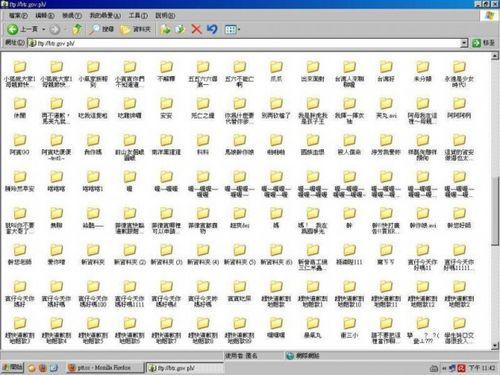The image size is (500, 375).
Task: Open the Views dropdown button
Action: [232, 29]
